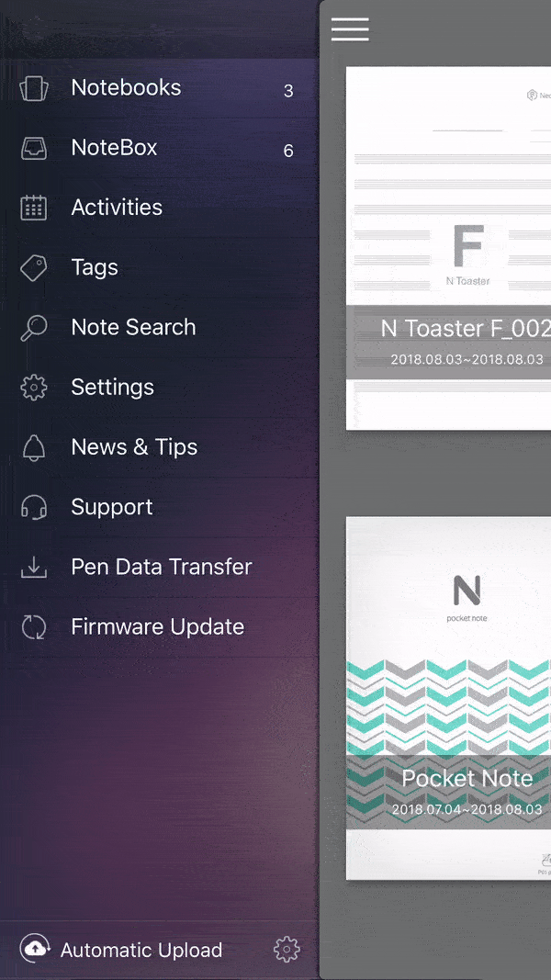The image size is (551, 980).
Task: Click the Firmware Update sync icon
Action: 34,627
